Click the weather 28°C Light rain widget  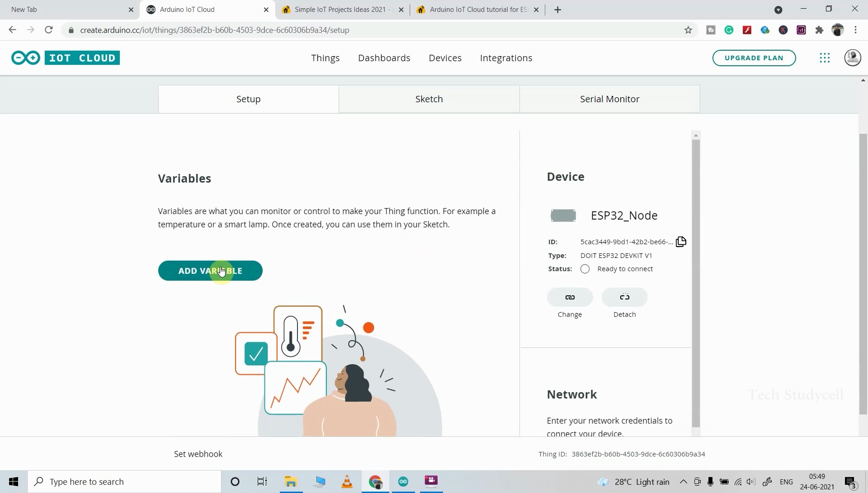click(x=633, y=482)
